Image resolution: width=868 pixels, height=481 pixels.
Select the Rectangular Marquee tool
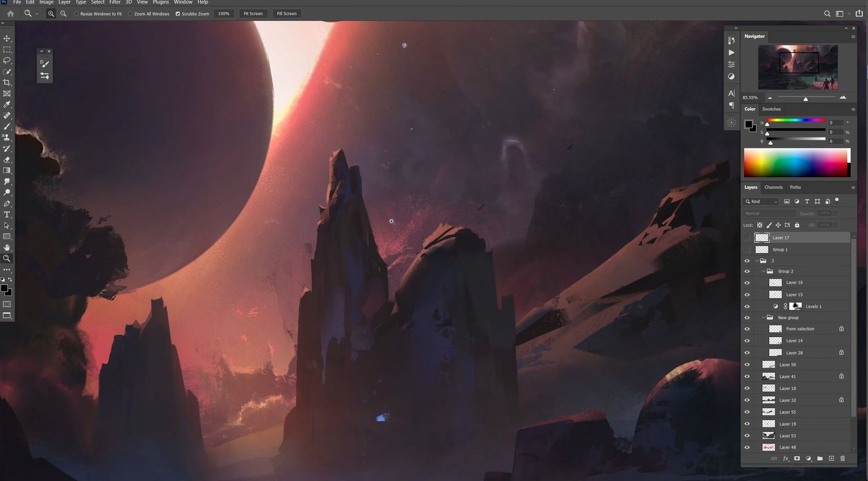click(x=7, y=50)
